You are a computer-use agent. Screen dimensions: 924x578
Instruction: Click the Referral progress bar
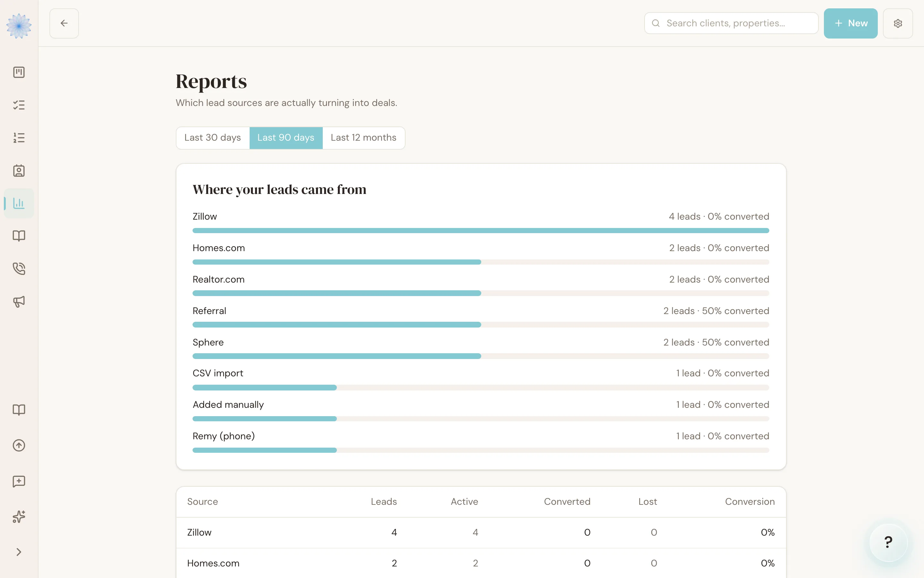point(481,325)
